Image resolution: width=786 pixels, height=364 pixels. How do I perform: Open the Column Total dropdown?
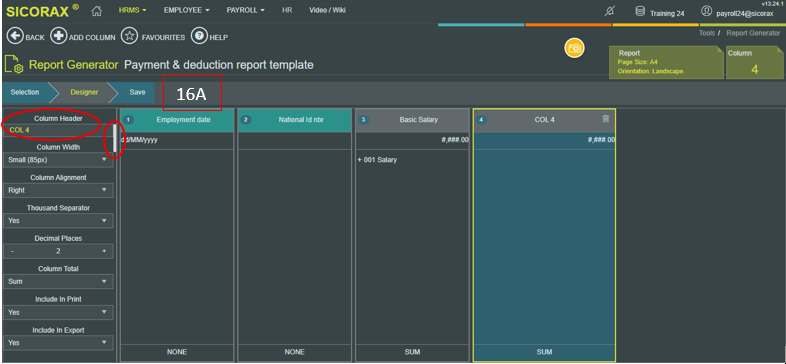tap(58, 282)
